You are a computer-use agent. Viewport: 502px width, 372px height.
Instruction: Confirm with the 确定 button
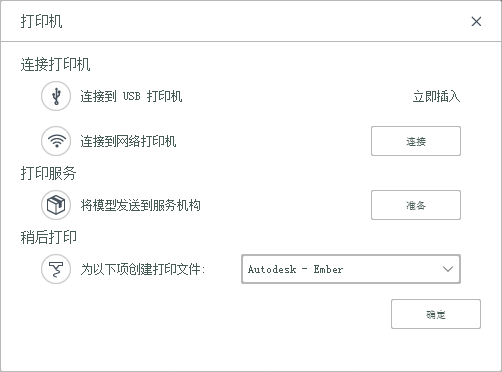(x=436, y=314)
